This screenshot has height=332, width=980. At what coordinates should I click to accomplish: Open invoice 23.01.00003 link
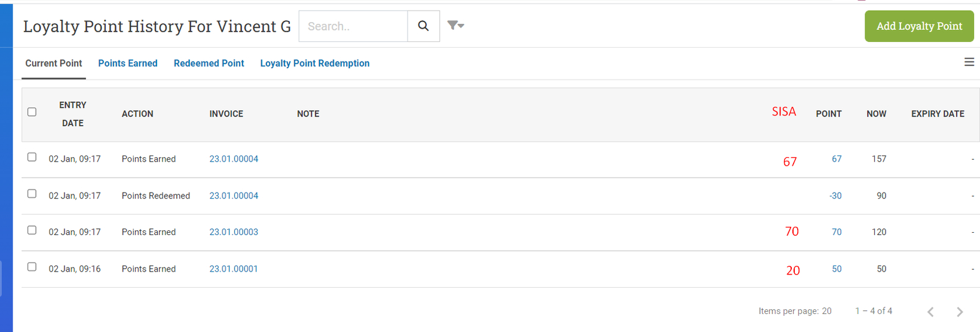click(234, 232)
